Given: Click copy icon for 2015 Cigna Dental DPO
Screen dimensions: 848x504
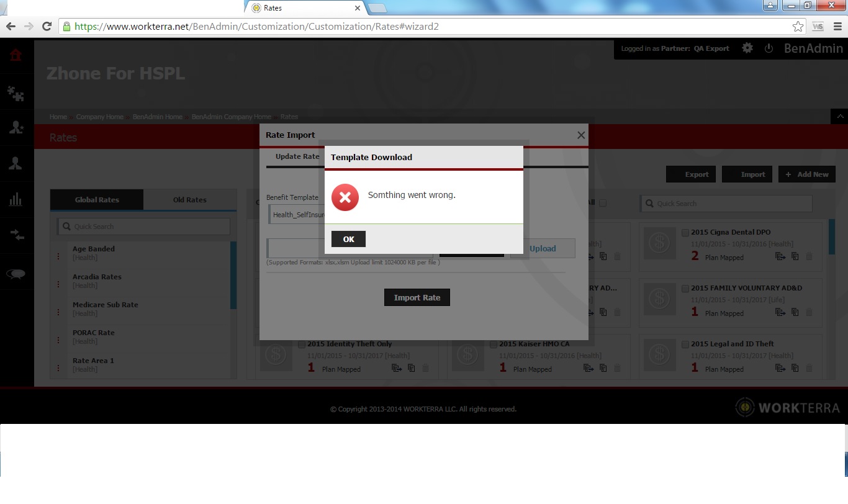Looking at the screenshot, I should pyautogui.click(x=795, y=256).
